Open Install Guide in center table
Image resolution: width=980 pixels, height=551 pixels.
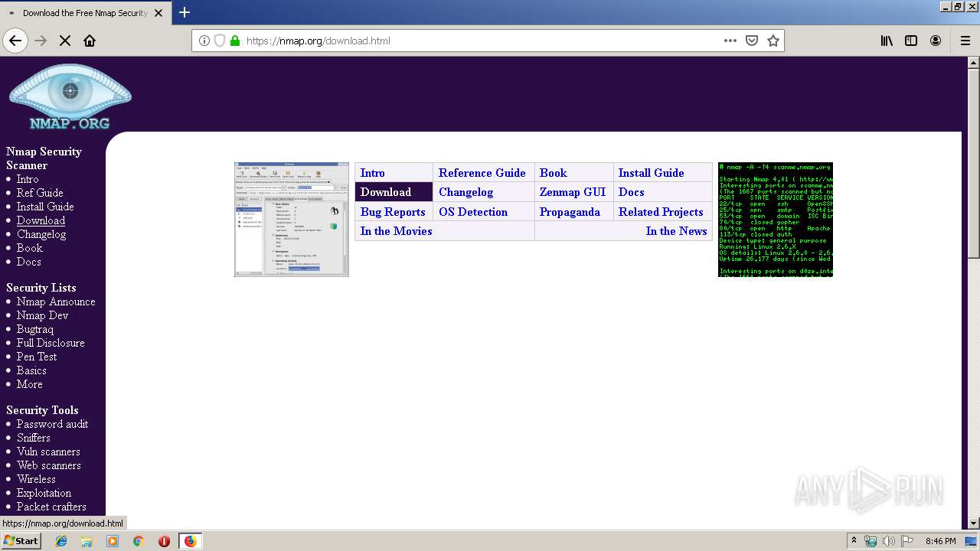pos(652,173)
